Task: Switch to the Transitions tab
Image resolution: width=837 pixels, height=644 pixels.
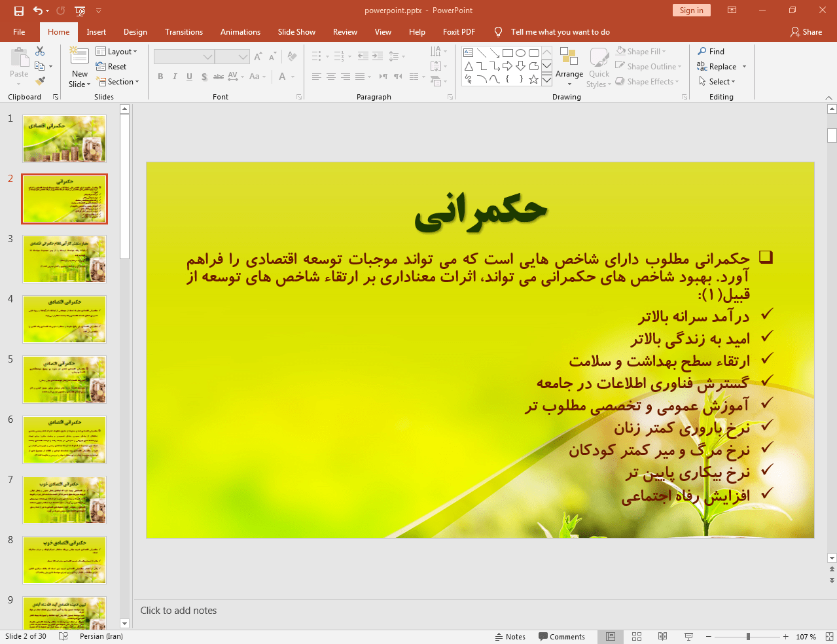Action: (x=184, y=32)
